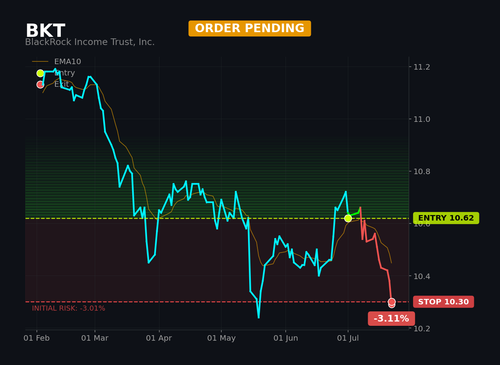Click the 01 May axis label
500x365 pixels.
[x=221, y=338]
